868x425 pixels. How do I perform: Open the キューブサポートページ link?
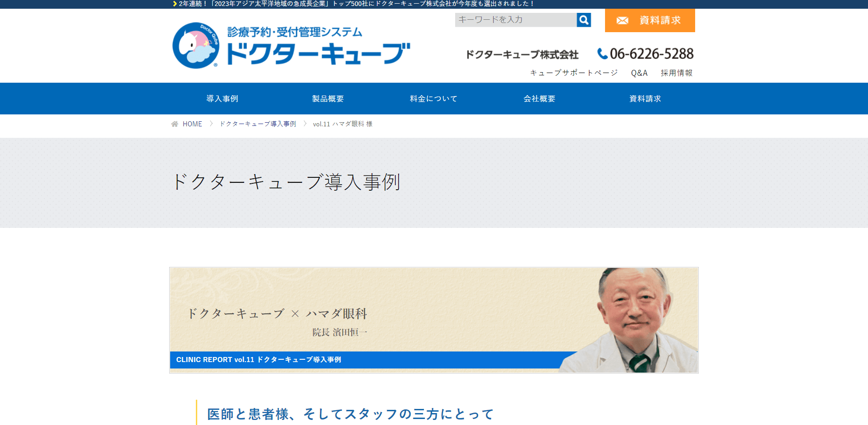(574, 73)
